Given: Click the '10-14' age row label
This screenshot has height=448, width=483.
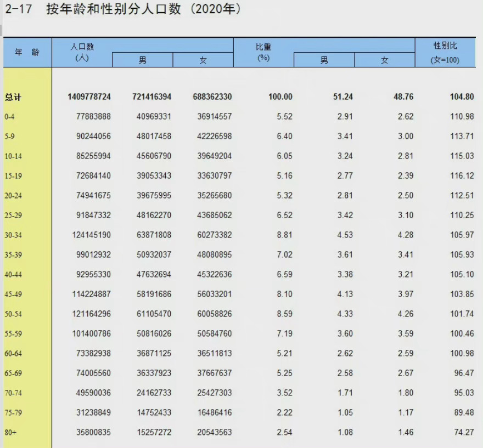Looking at the screenshot, I should pyautogui.click(x=13, y=156).
